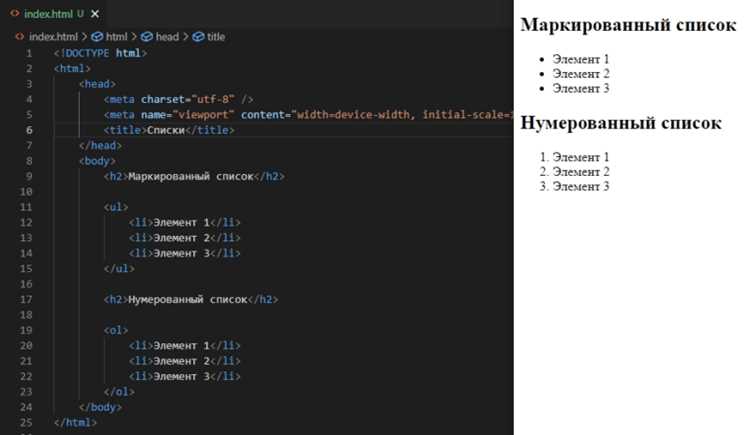Close the index.html tab
This screenshot has width=750, height=435.
coord(95,14)
